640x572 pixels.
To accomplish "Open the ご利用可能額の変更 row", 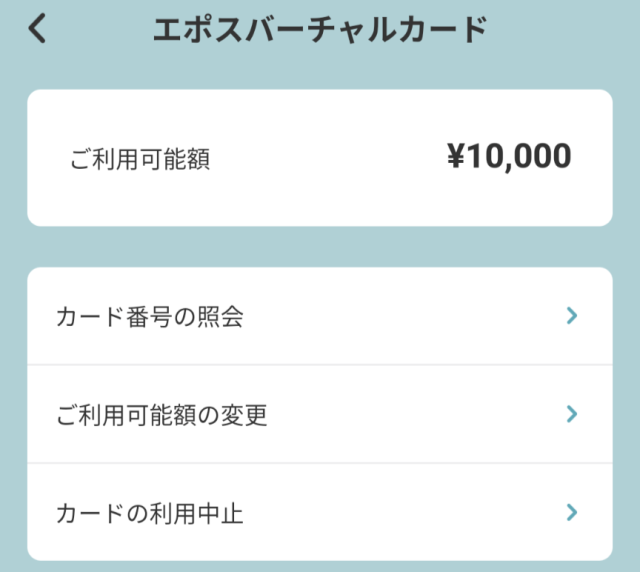I will [x=319, y=414].
